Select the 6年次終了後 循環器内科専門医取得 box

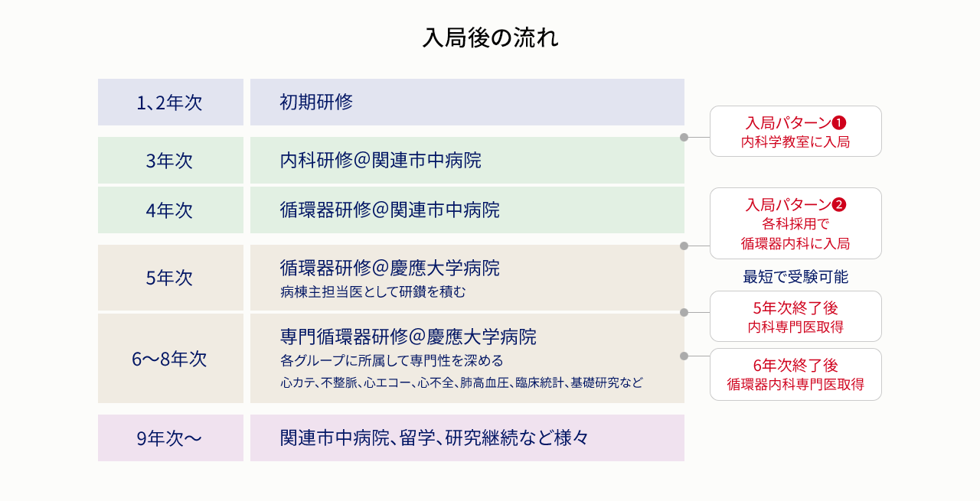[x=795, y=374]
